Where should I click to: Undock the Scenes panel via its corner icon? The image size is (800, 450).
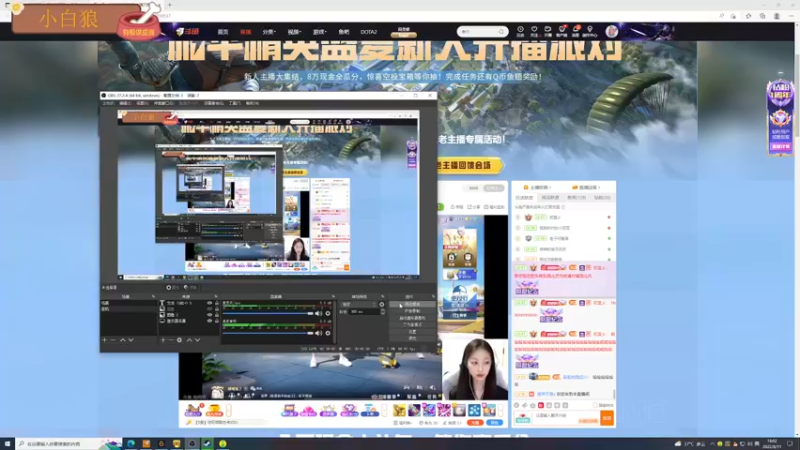click(x=153, y=296)
